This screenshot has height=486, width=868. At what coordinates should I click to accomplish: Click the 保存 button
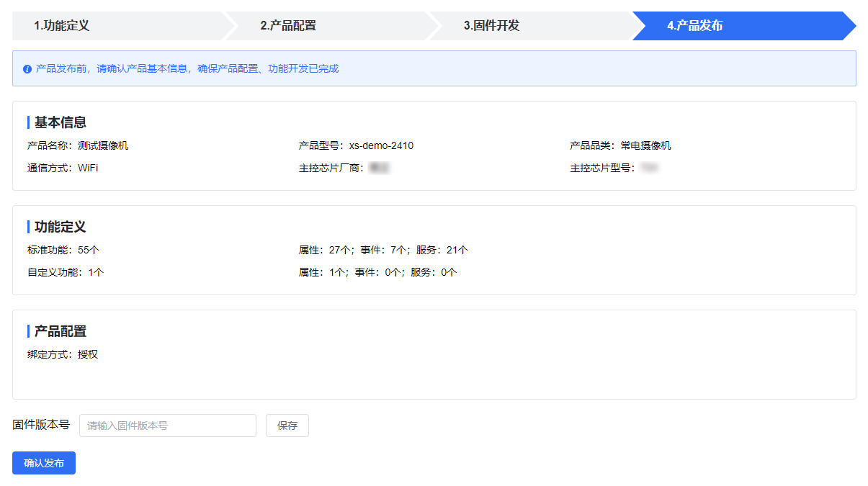pos(287,426)
